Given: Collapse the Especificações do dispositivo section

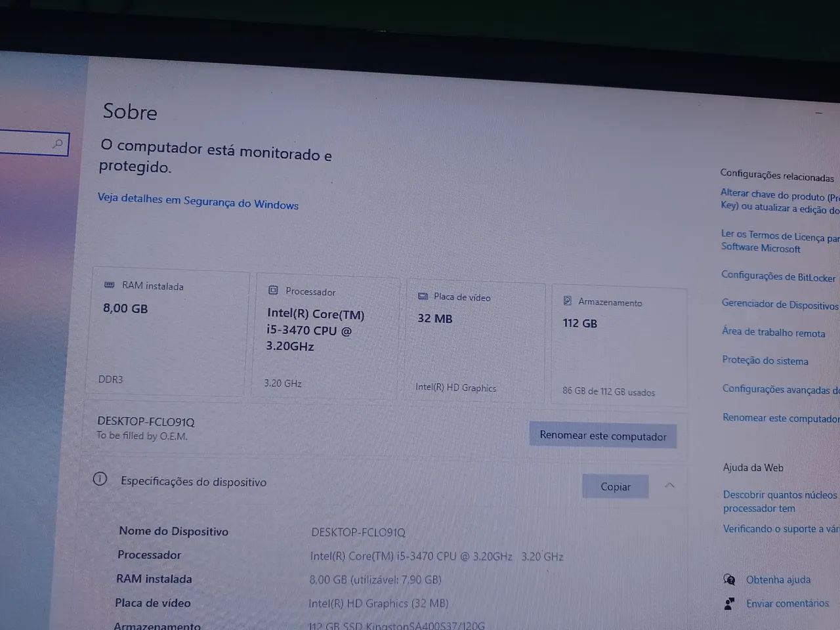Looking at the screenshot, I should point(669,486).
